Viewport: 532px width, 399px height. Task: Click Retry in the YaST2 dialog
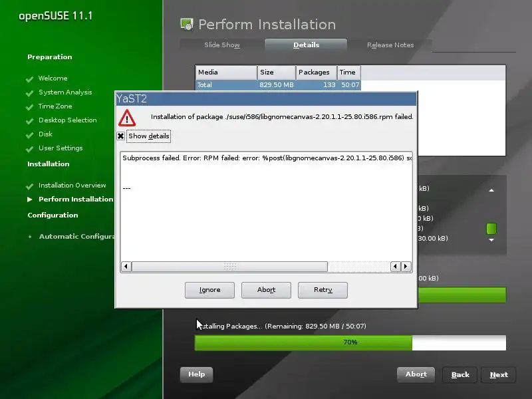(323, 290)
